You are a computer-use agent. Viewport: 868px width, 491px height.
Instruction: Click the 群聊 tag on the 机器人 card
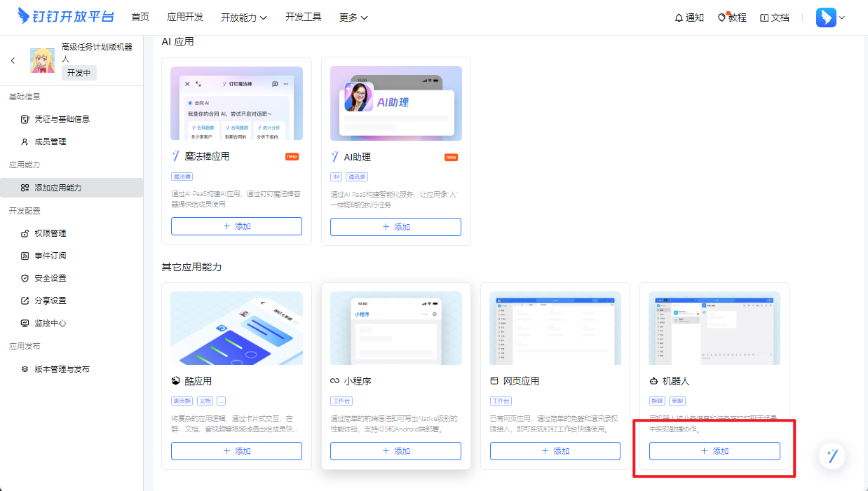coord(658,401)
